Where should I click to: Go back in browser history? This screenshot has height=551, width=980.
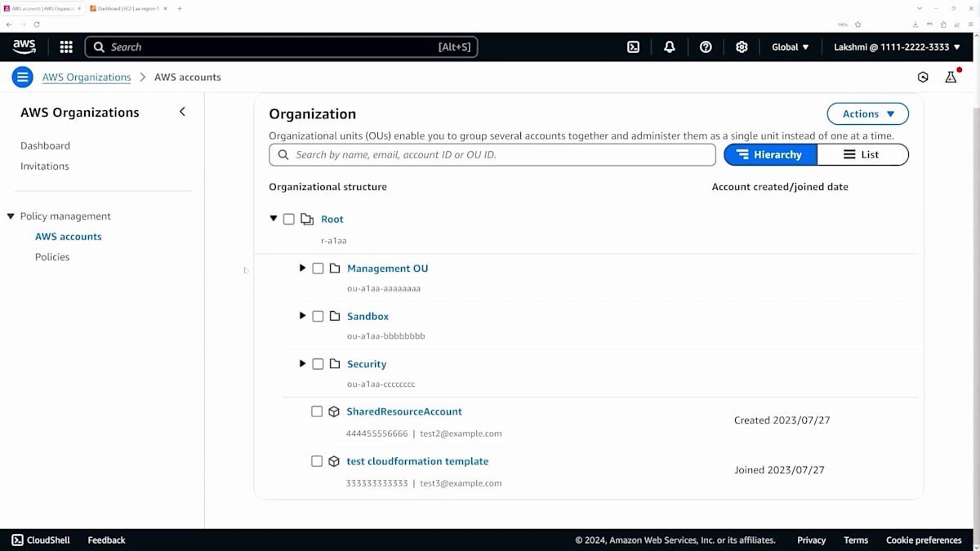click(x=9, y=24)
